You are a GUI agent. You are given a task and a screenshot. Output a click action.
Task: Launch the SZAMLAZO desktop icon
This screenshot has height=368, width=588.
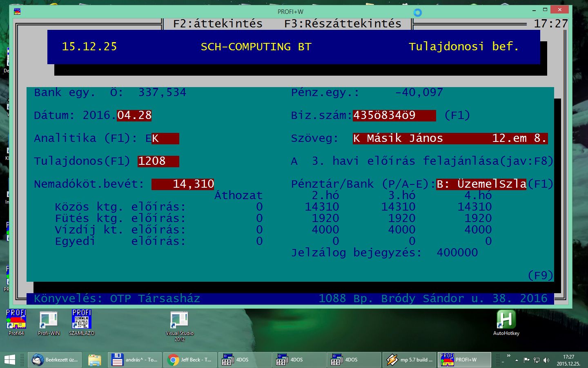point(81,320)
